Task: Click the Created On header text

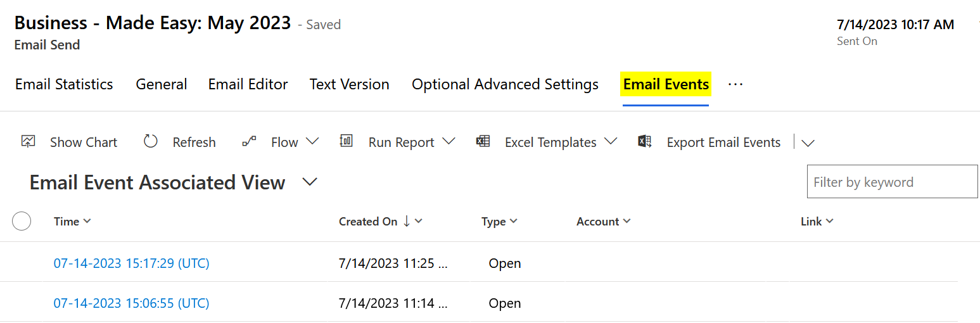Action: point(368,221)
